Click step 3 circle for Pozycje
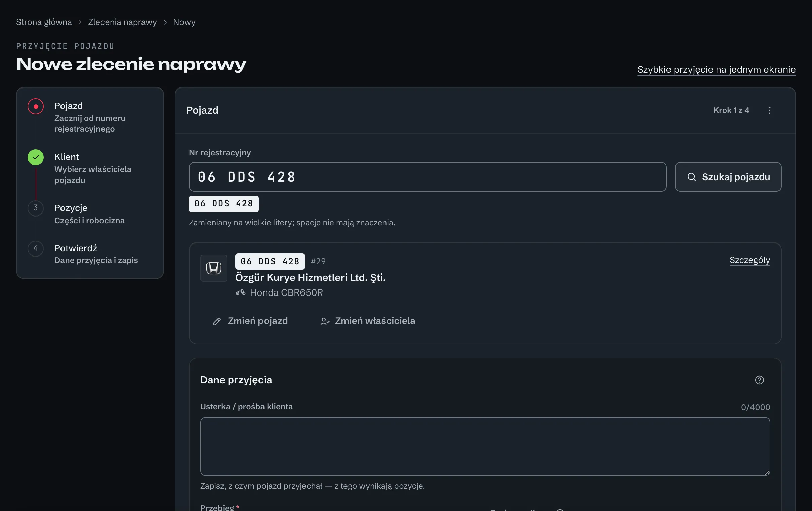This screenshot has height=511, width=812. [x=36, y=208]
